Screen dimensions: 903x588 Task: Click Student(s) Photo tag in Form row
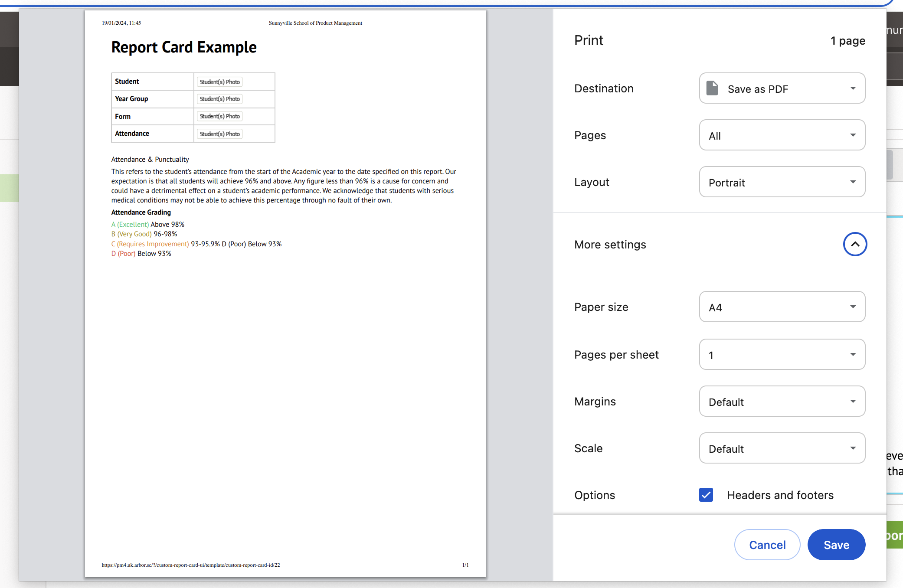pos(219,116)
